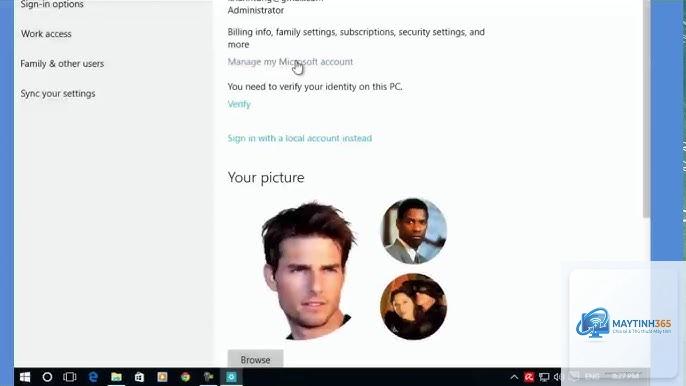The width and height of the screenshot is (686, 386).
Task: Click Sign in with a local account instead
Action: click(300, 138)
